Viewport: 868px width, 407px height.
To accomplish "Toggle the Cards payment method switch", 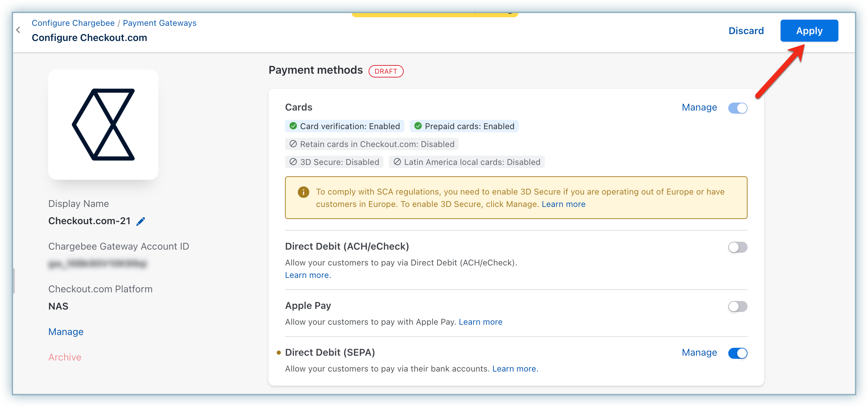I will tap(738, 108).
